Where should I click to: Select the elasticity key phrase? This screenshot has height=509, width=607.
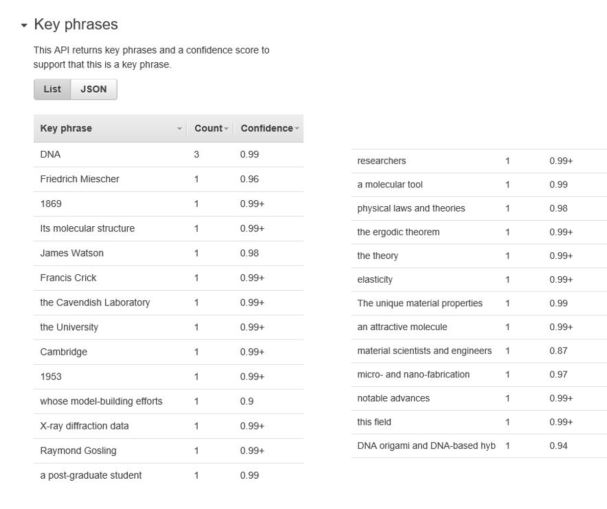[376, 279]
